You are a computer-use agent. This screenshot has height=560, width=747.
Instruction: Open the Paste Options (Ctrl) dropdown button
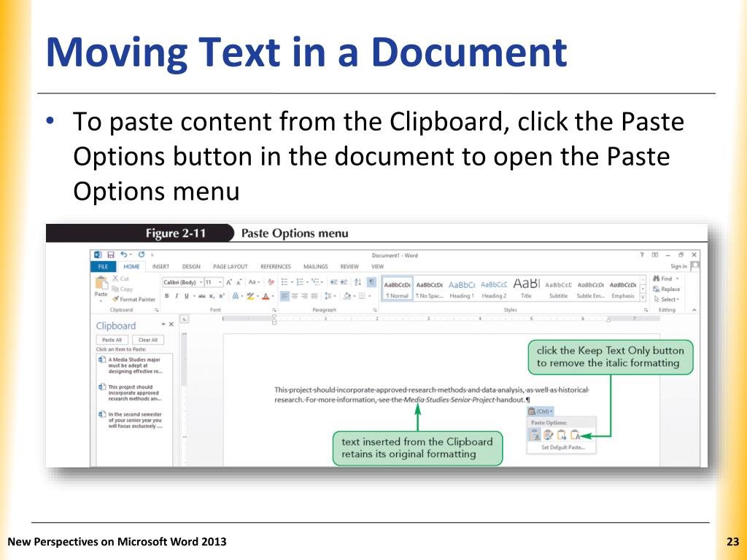click(541, 411)
